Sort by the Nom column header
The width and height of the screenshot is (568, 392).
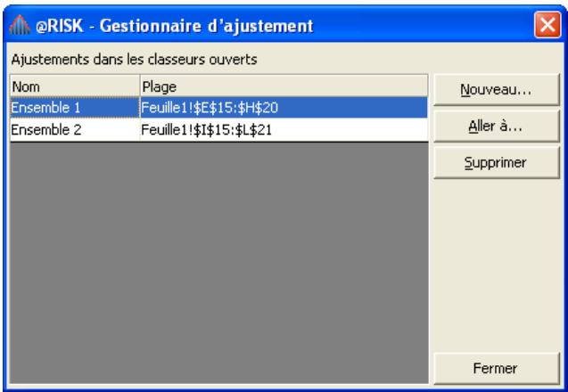coord(75,86)
